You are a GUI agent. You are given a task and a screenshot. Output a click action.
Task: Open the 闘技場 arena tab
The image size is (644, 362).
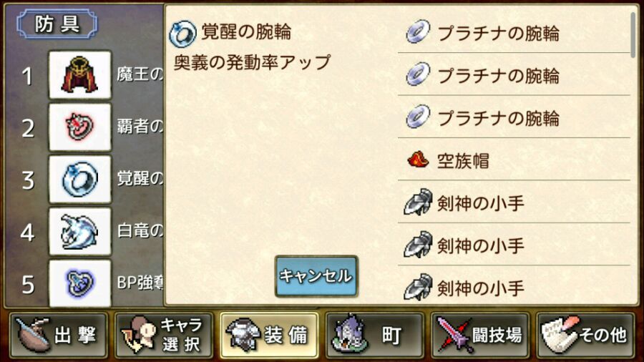pos(479,336)
